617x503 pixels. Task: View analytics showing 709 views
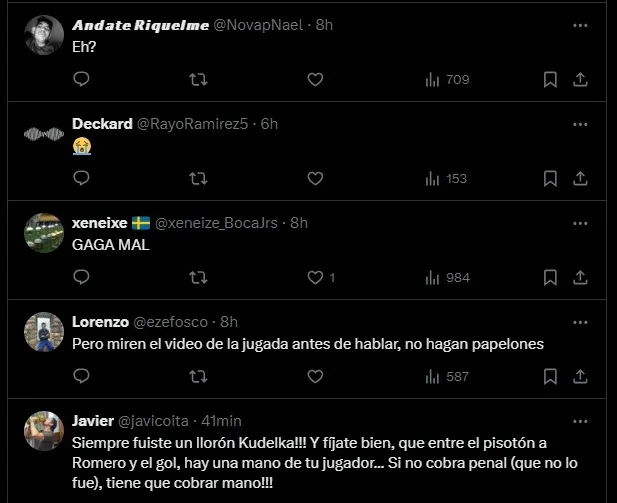(447, 79)
